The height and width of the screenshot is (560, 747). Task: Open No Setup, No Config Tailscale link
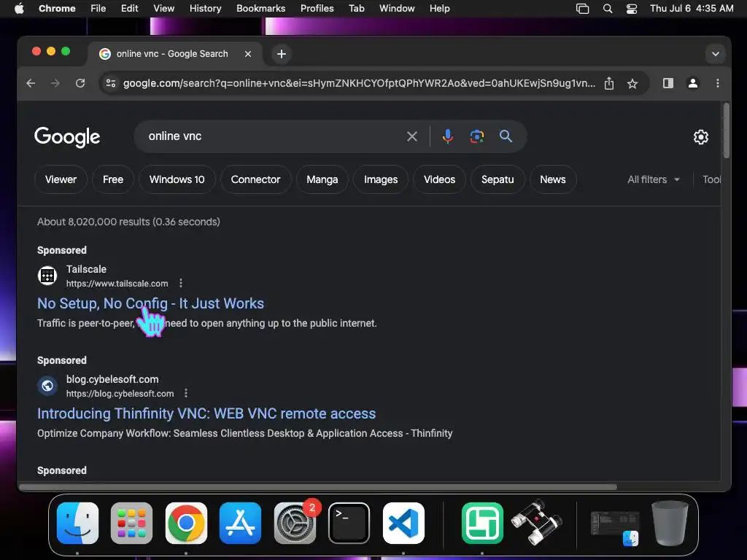point(150,303)
